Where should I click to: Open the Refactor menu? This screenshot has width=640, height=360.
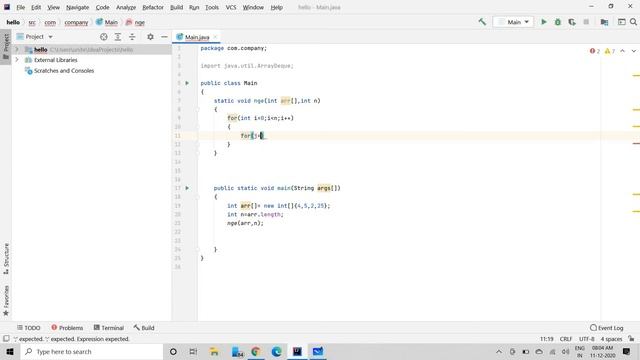click(x=153, y=7)
